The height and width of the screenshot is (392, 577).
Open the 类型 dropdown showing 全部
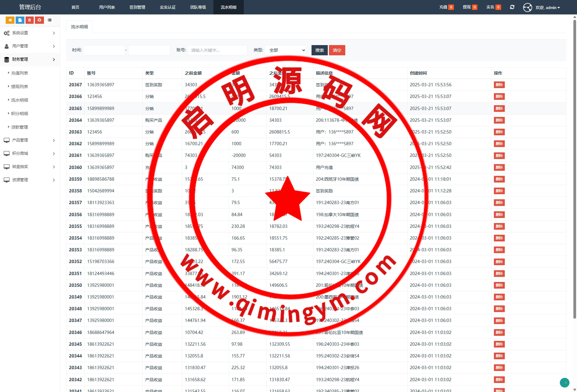point(285,50)
